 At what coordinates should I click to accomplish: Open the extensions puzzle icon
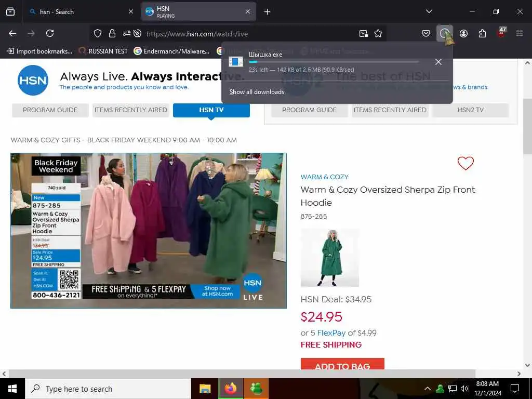482,33
